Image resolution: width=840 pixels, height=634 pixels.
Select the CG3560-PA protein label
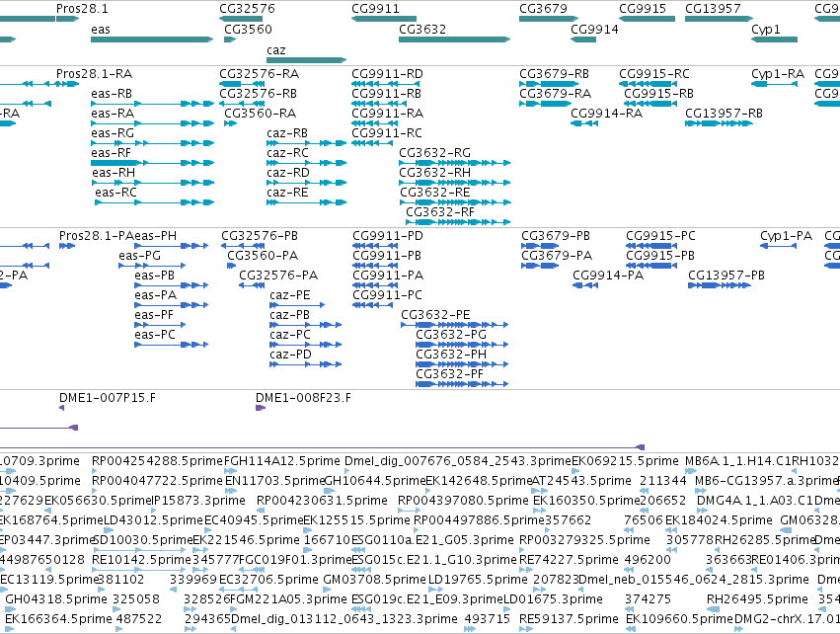tap(263, 256)
